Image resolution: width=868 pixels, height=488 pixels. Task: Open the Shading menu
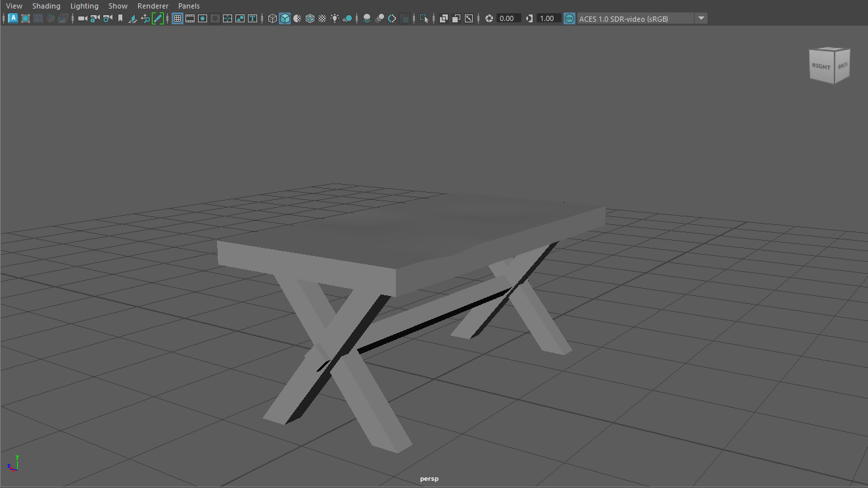point(46,6)
